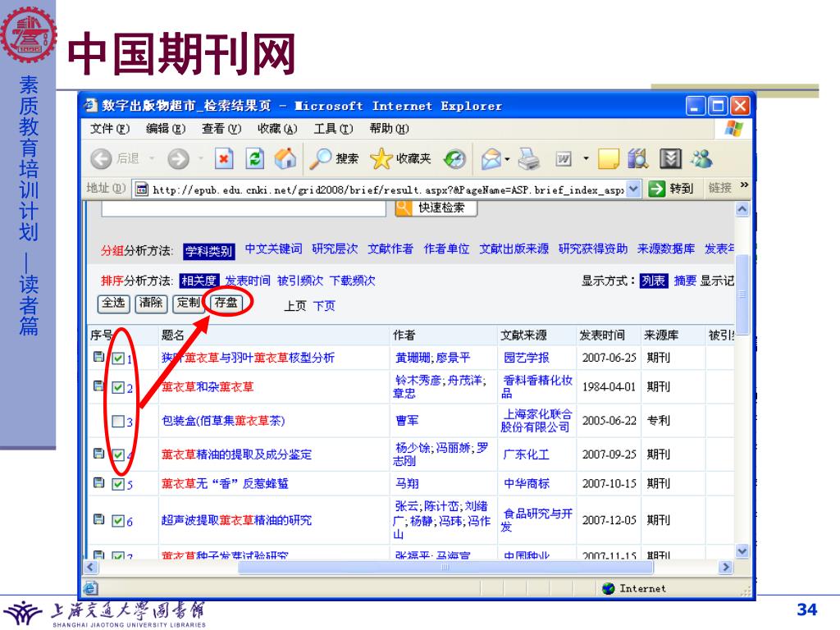Click the Research books icon
The width and height of the screenshot is (840, 630).
point(637,158)
